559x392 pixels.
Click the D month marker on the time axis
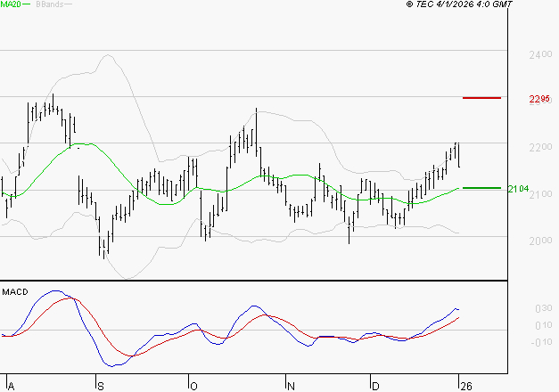click(375, 387)
